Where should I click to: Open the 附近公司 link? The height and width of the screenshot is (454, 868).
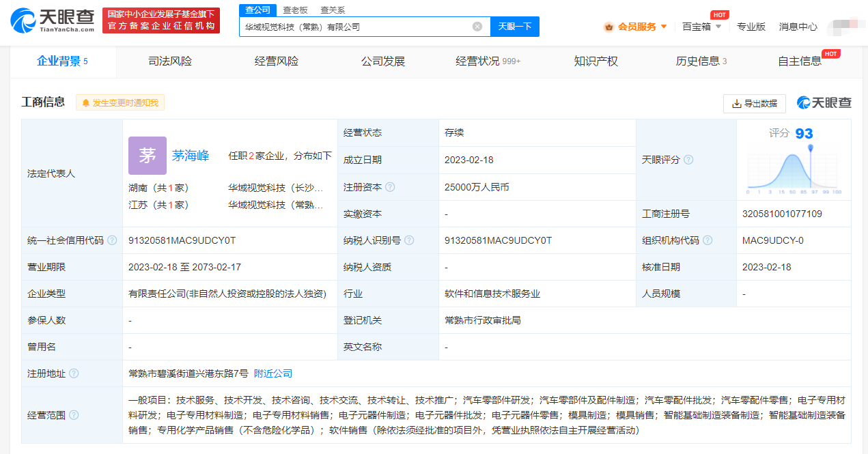[272, 373]
